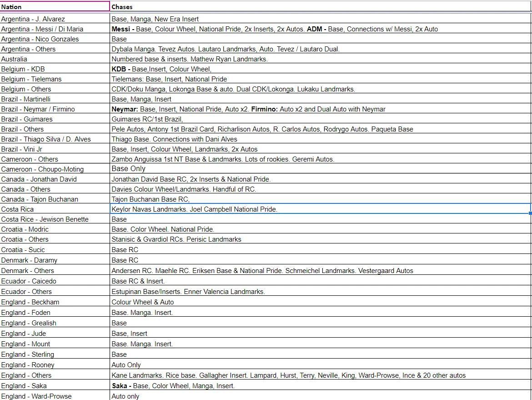Select the Pele Autos chases cell

[321, 129]
